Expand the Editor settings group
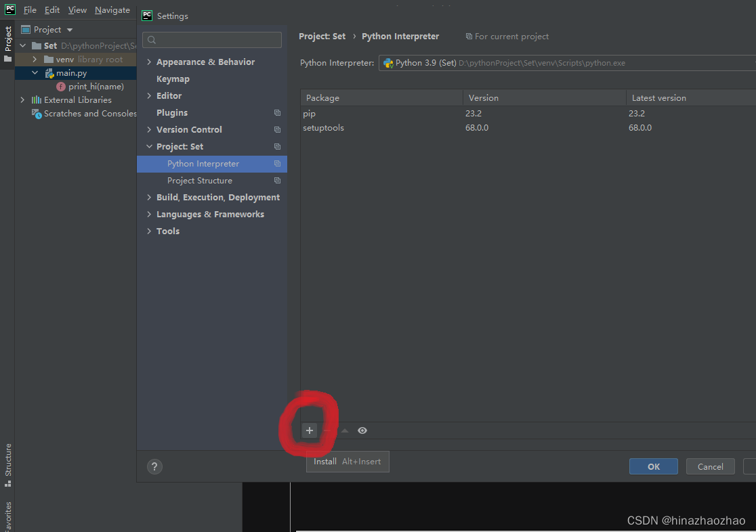Image resolution: width=756 pixels, height=532 pixels. tap(149, 96)
